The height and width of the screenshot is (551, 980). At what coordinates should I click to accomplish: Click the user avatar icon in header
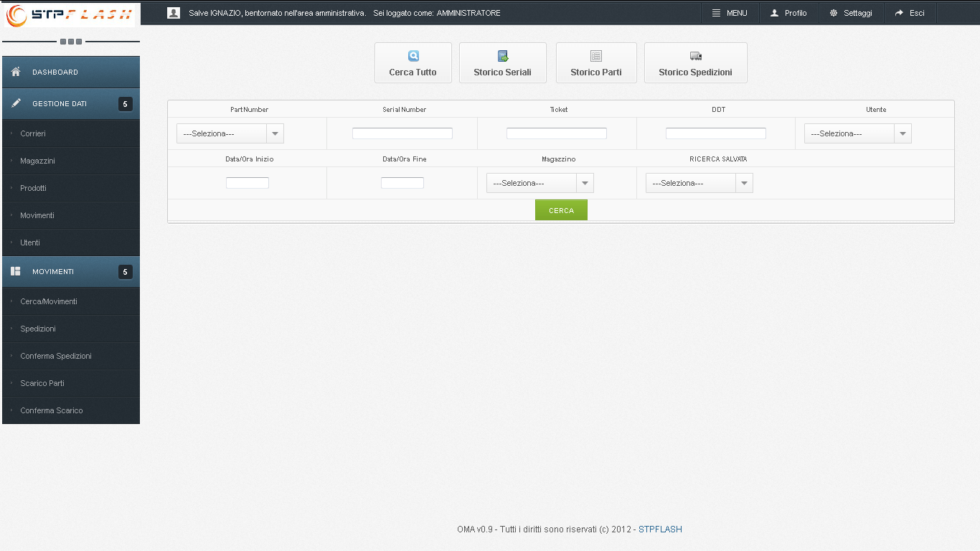(x=174, y=13)
